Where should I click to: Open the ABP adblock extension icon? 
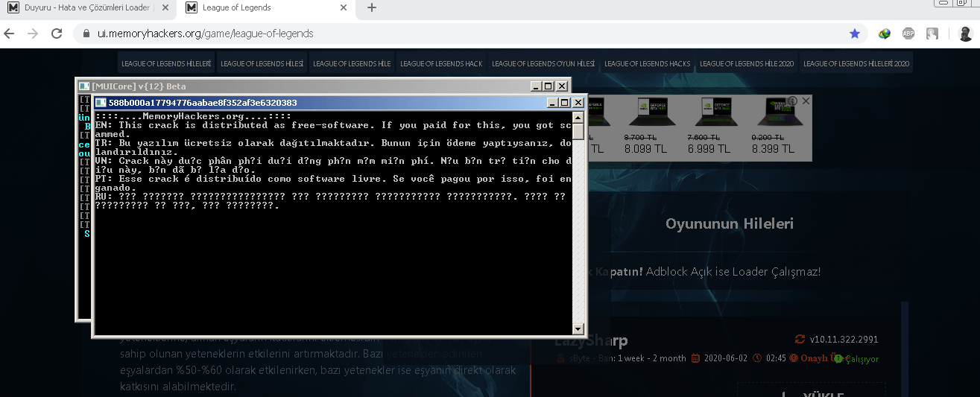click(x=908, y=34)
